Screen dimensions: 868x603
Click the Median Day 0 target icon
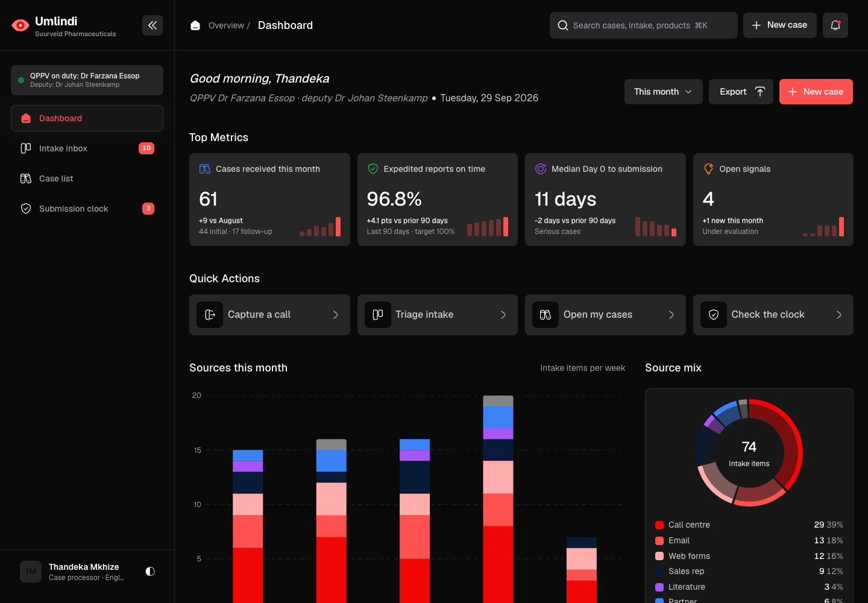[541, 169]
